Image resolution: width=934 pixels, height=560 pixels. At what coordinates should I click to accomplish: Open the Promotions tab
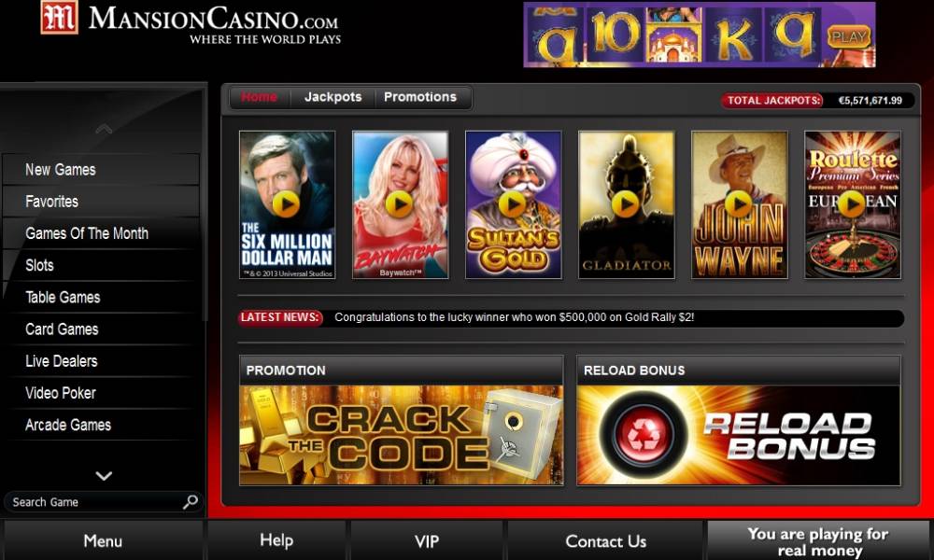420,97
